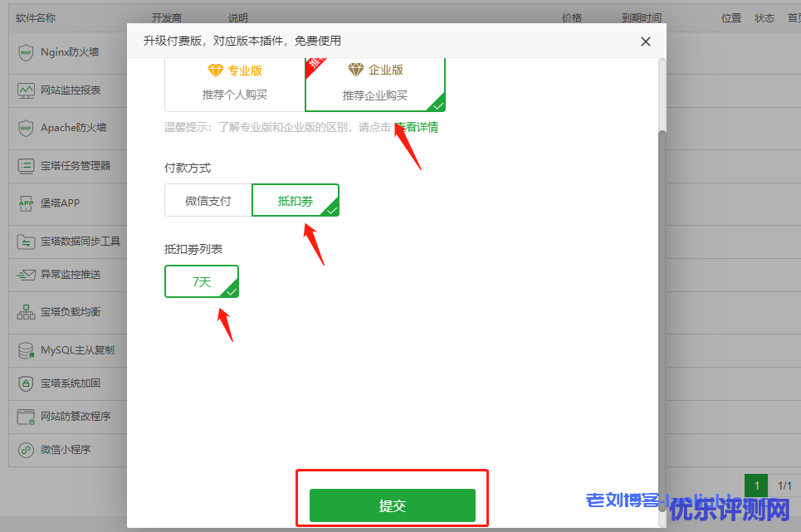
Task: Click the 付款方式 section label
Action: 188,168
